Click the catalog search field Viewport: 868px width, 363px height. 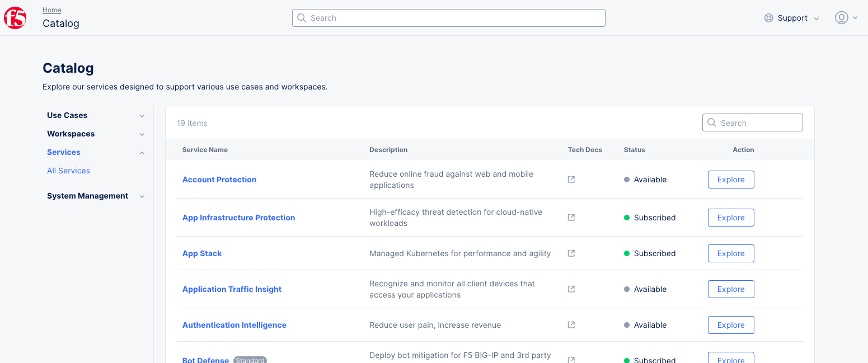pos(752,122)
